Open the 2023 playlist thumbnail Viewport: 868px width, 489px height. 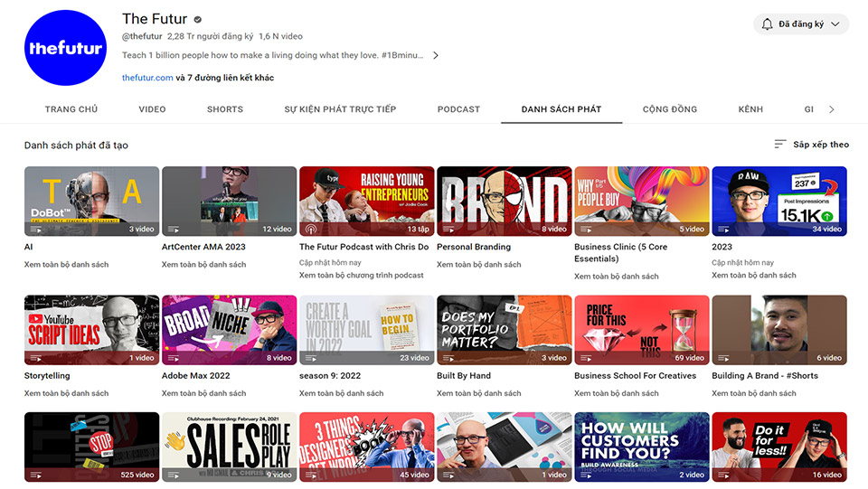click(x=778, y=201)
